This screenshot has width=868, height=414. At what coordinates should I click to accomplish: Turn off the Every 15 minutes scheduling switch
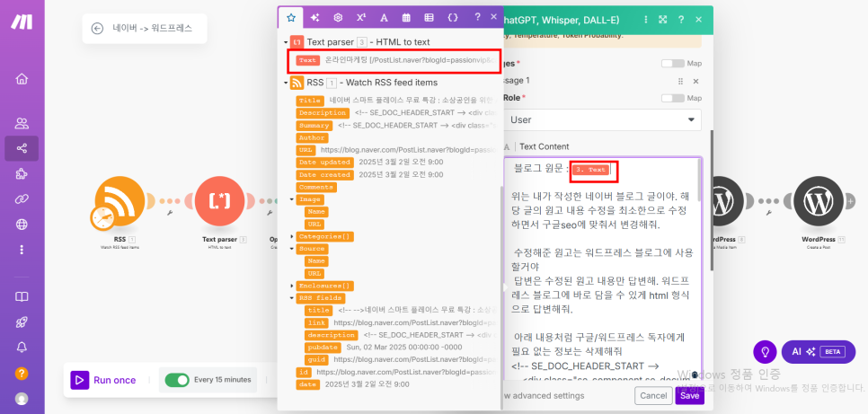click(177, 380)
